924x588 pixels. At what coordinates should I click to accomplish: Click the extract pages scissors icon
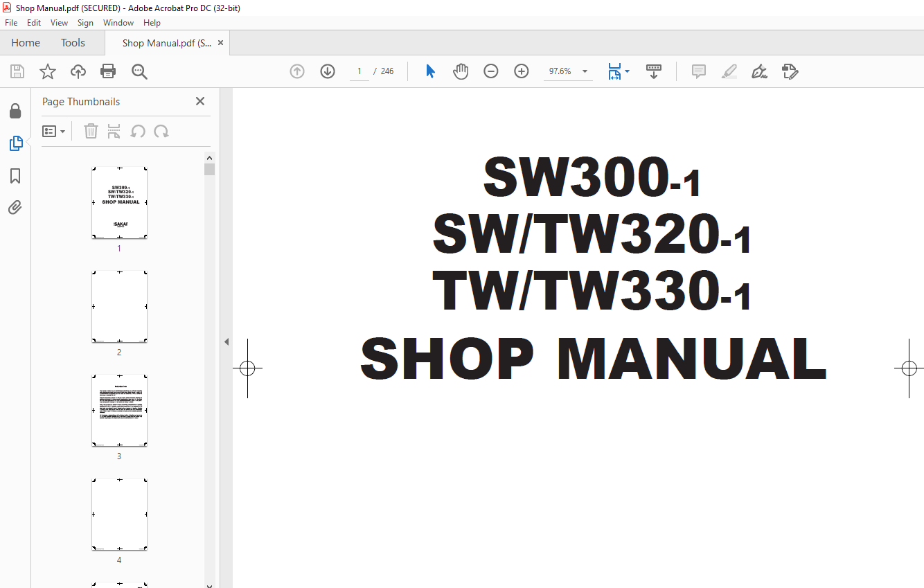tap(114, 131)
